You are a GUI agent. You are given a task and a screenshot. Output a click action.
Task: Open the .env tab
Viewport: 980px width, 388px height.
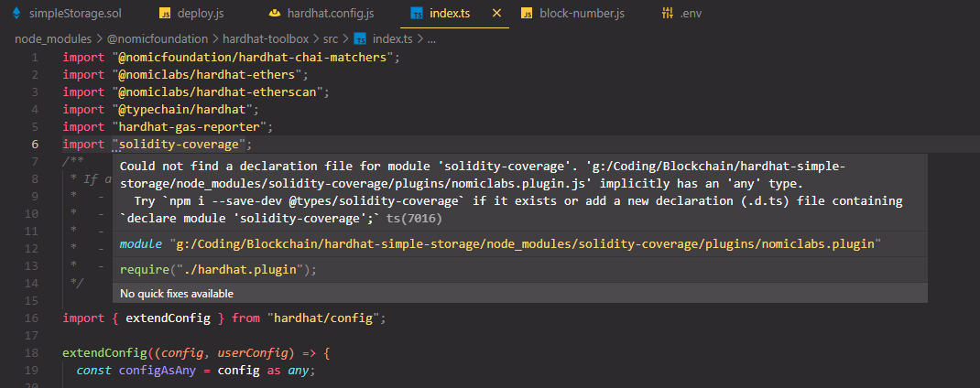[x=691, y=13]
